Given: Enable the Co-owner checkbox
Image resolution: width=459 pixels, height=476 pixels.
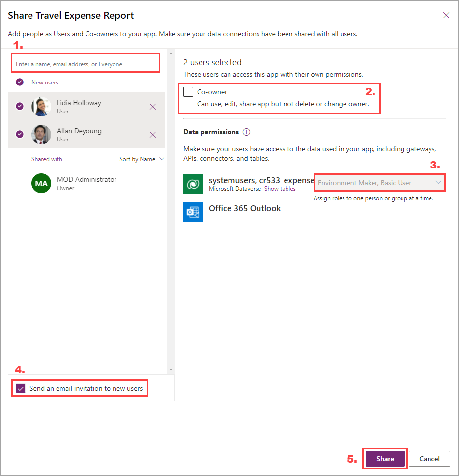Looking at the screenshot, I should [x=188, y=92].
